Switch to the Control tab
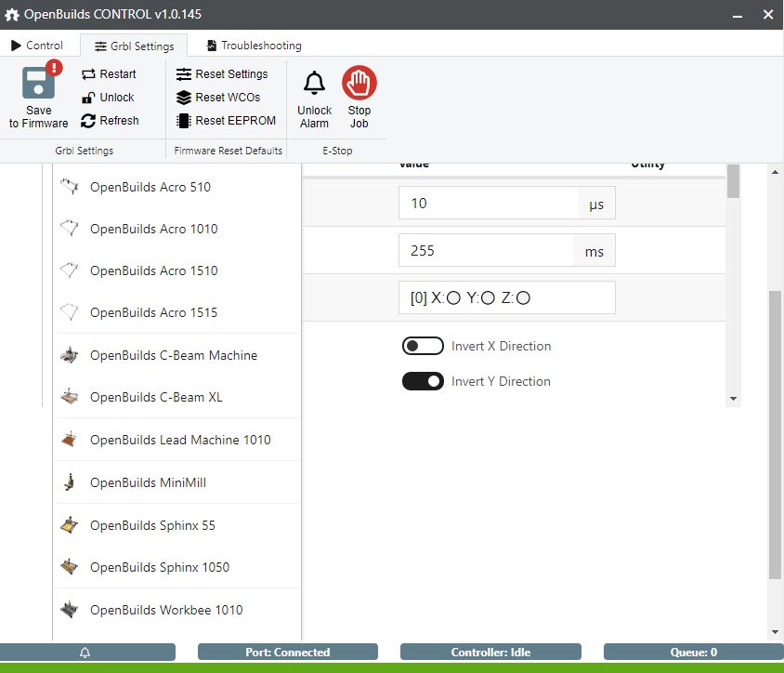 pos(37,46)
